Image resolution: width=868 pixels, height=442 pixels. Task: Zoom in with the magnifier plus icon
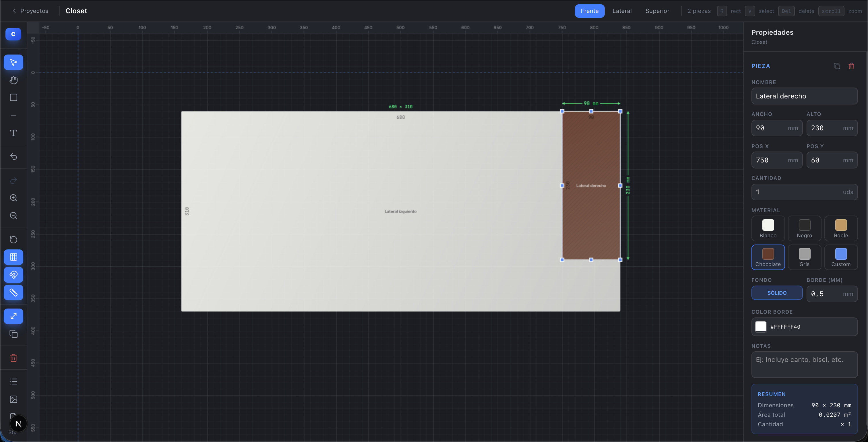pyautogui.click(x=13, y=198)
